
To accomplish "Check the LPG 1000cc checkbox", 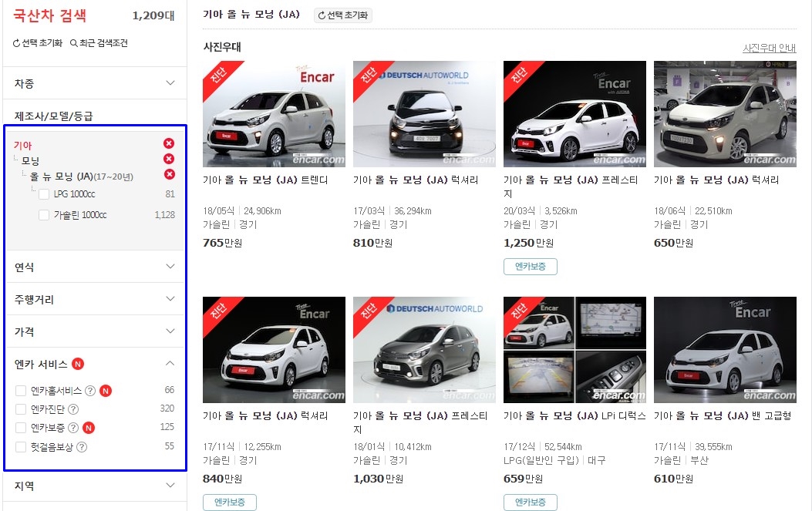I will pos(44,194).
